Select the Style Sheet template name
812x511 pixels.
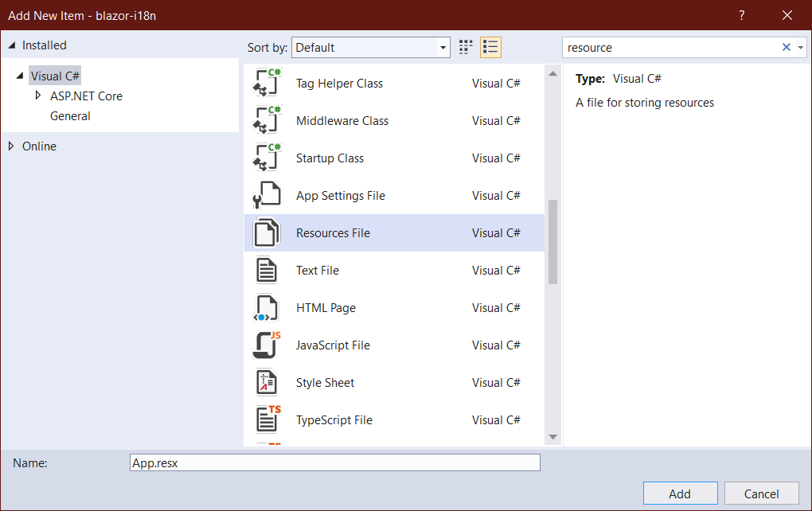326,383
